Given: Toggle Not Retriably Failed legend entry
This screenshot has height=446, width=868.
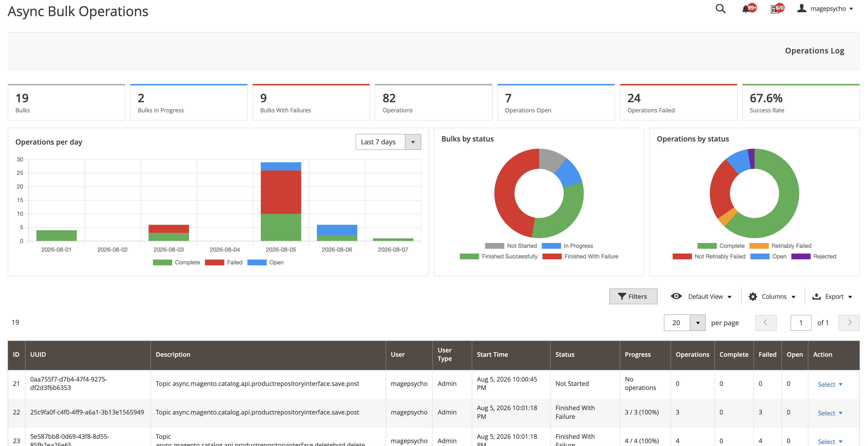Looking at the screenshot, I should point(709,256).
